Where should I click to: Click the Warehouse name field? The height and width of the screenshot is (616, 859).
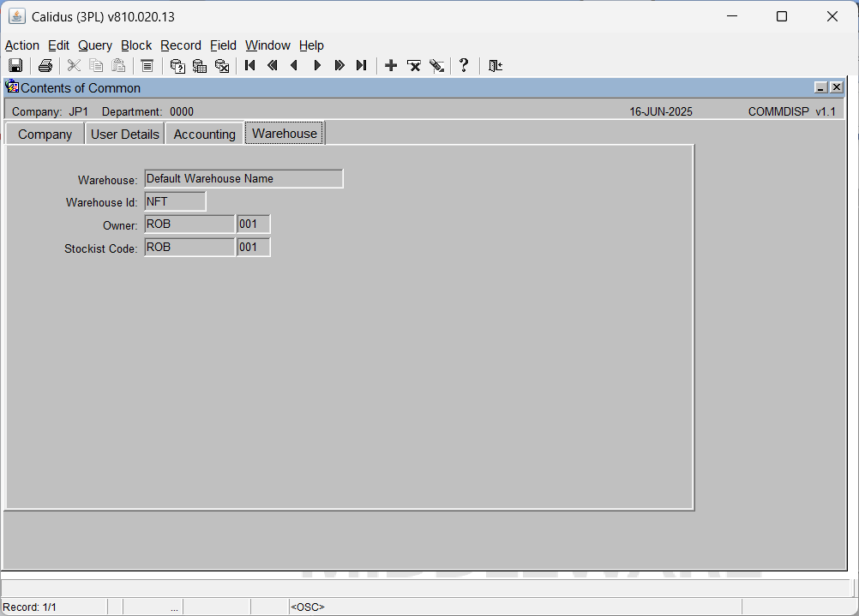click(x=243, y=178)
